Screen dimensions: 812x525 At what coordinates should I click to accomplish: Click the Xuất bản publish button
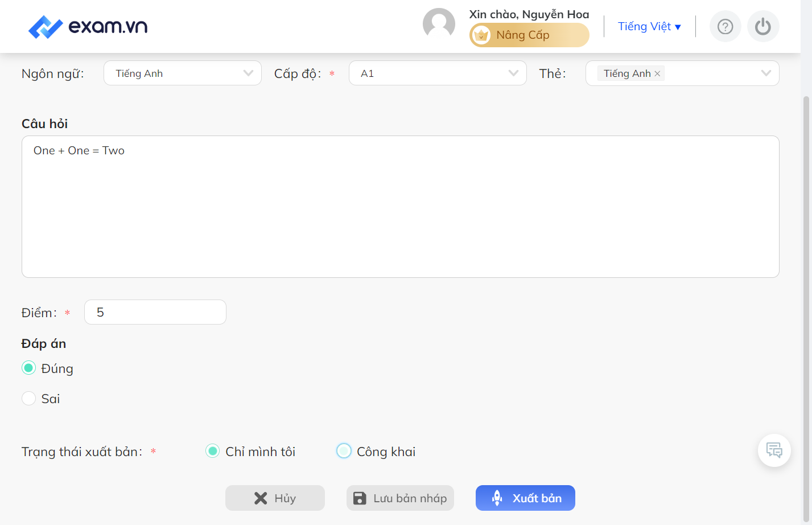tap(525, 498)
